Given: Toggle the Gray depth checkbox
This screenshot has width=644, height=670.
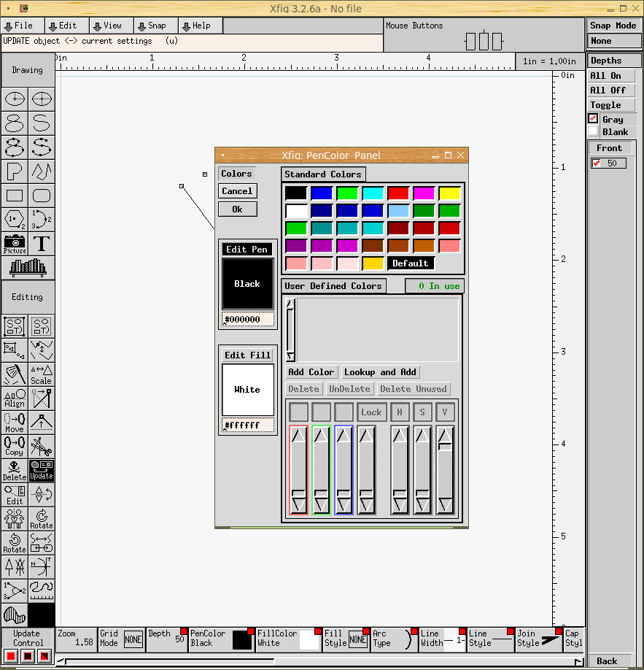Looking at the screenshot, I should pyautogui.click(x=594, y=119).
